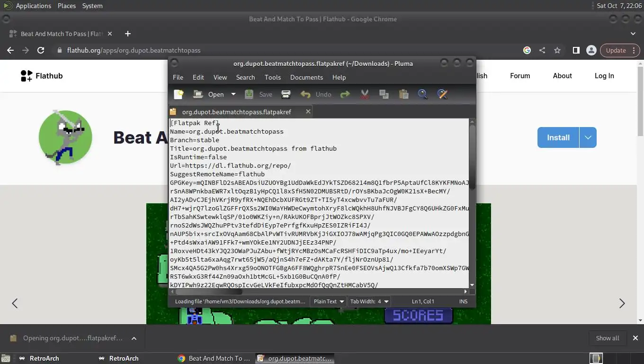Expand the Install button dropdown arrow

click(588, 137)
